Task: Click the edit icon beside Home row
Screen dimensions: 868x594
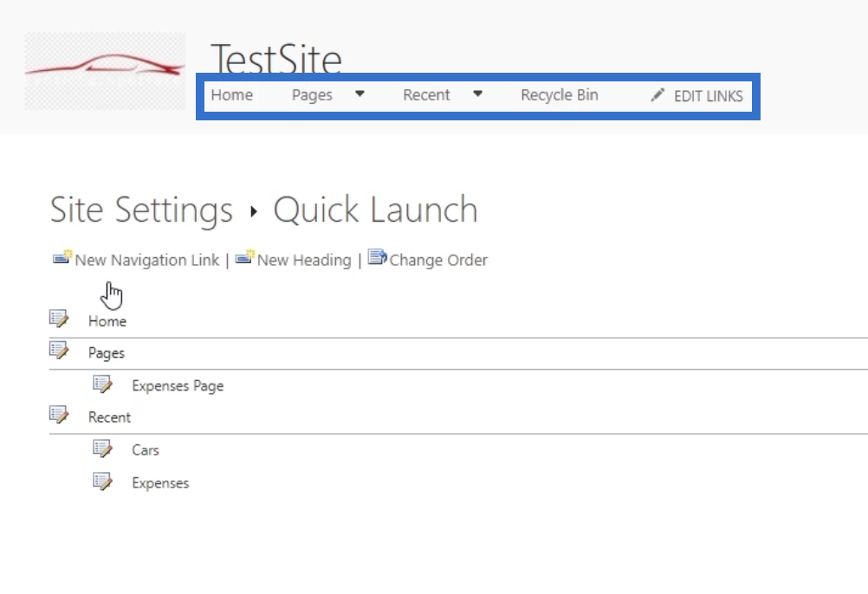Action: coord(59,319)
